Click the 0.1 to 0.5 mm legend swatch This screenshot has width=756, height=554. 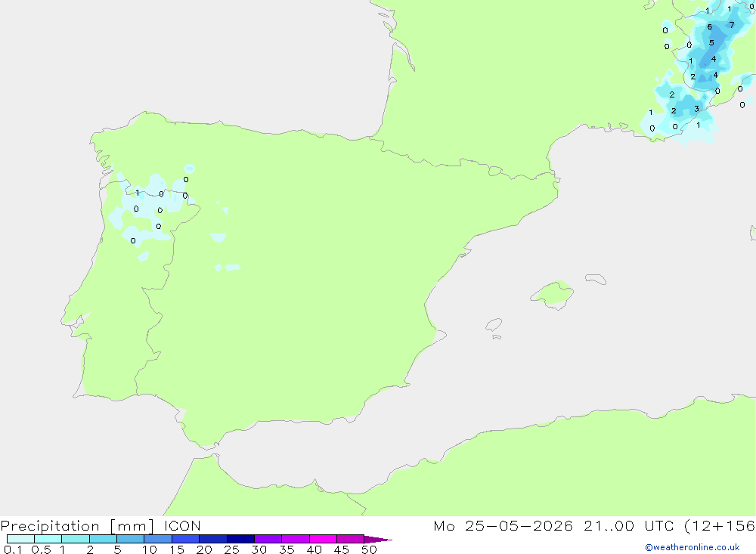pyautogui.click(x=20, y=539)
